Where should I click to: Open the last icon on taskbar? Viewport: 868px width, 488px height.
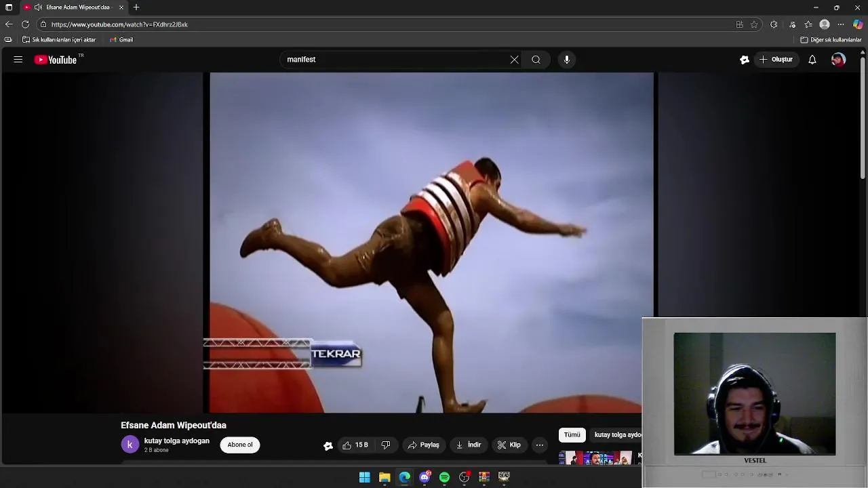pos(504,477)
